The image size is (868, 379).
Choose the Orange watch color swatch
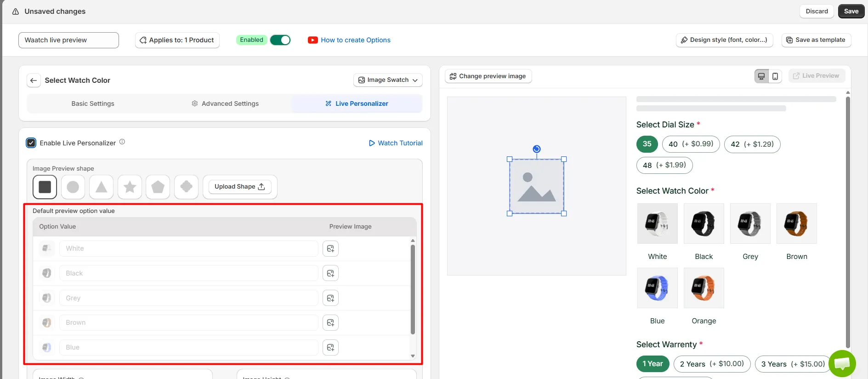click(x=703, y=288)
